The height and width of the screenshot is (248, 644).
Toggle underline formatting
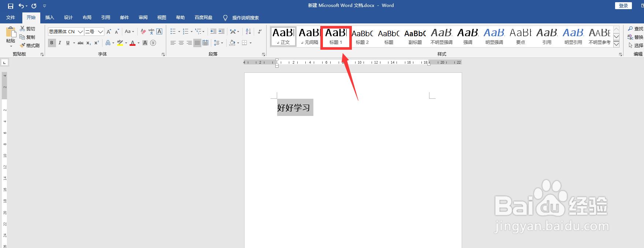(68, 43)
